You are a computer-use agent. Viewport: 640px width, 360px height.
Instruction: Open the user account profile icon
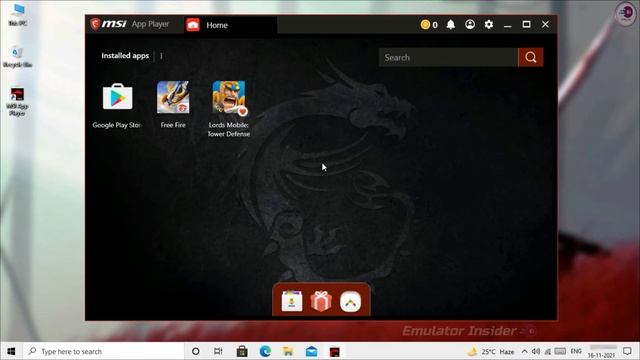[x=470, y=24]
